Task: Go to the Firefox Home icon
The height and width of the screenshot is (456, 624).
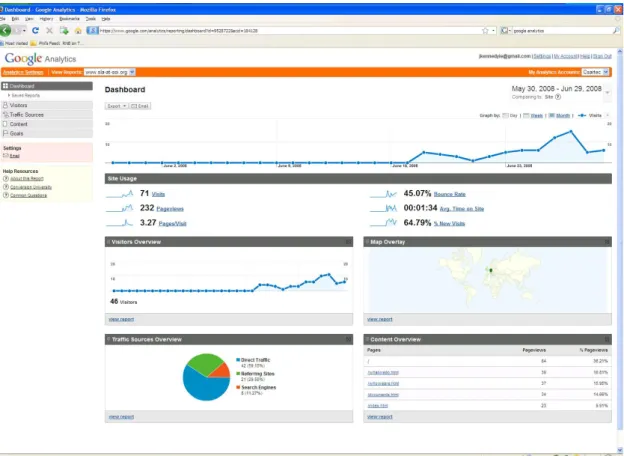Action: point(78,30)
